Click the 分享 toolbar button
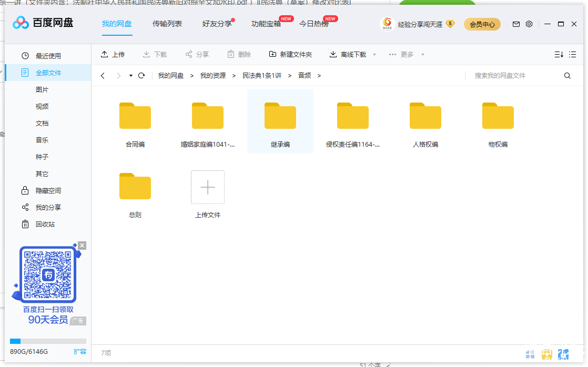 pos(197,55)
